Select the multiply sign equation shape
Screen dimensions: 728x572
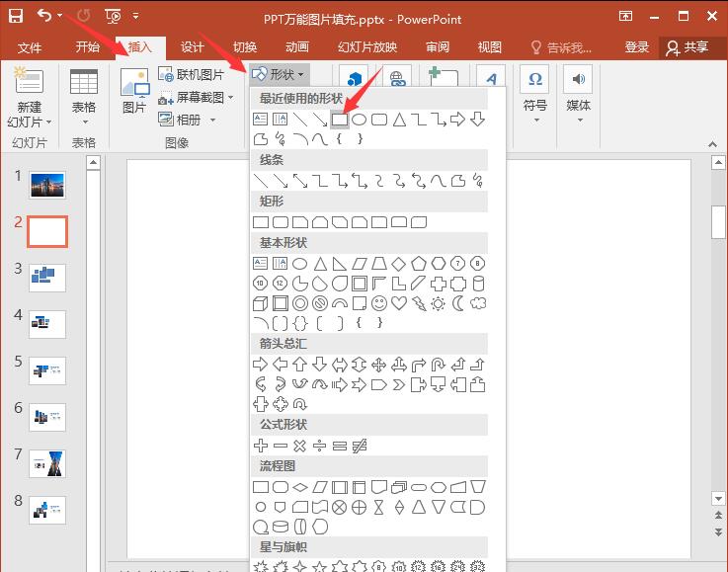coord(300,446)
